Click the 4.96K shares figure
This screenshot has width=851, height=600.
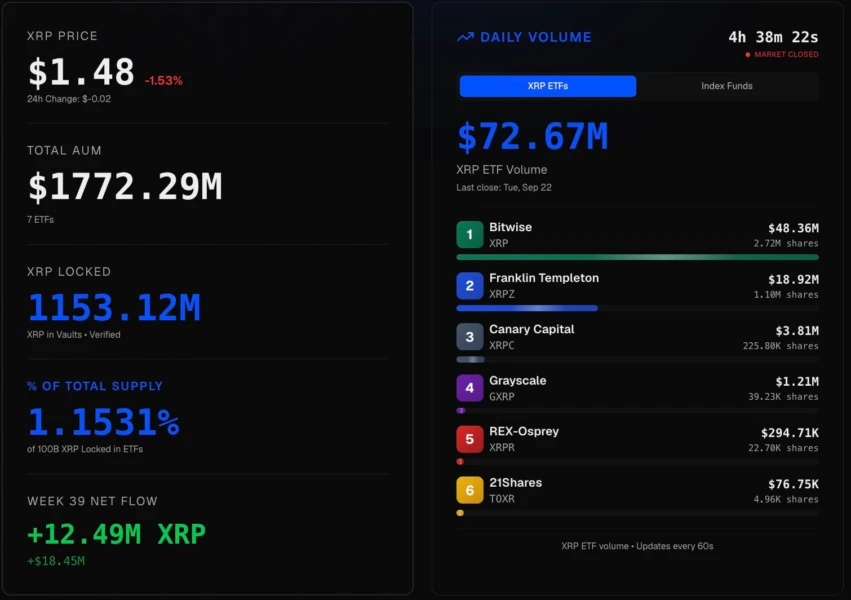coord(785,499)
